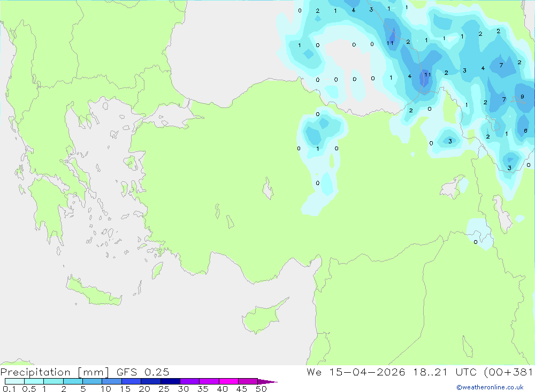This screenshot has width=535, height=392.
Task: Select the 10–15 mm blue legend swatch
Action: point(112,381)
